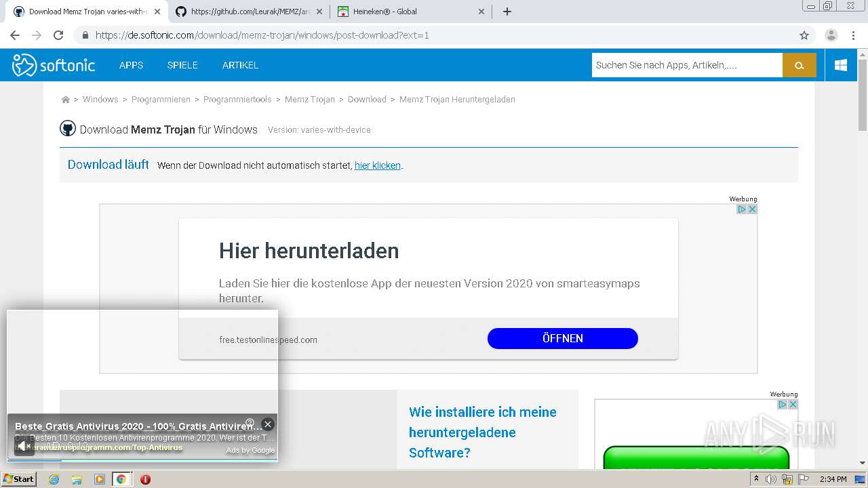This screenshot has width=868, height=488.
Task: Click scrollbar down arrow
Action: click(863, 464)
